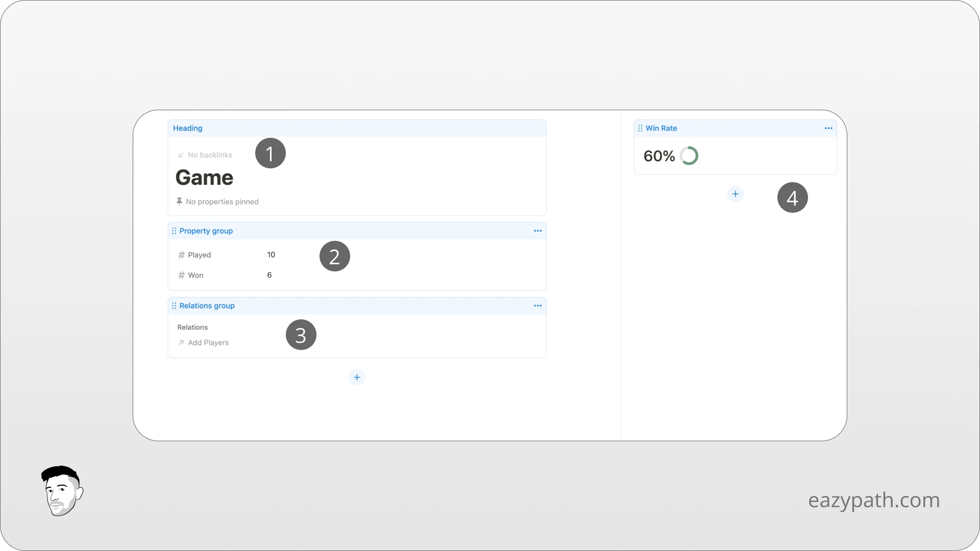Click the No backlinks arrow icon
Screen dimensions: 980x551
(181, 155)
